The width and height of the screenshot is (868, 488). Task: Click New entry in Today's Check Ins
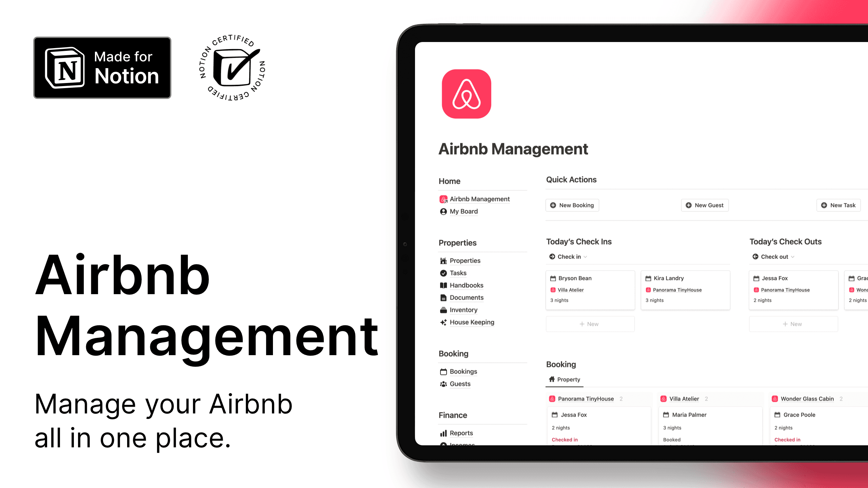[x=590, y=324]
